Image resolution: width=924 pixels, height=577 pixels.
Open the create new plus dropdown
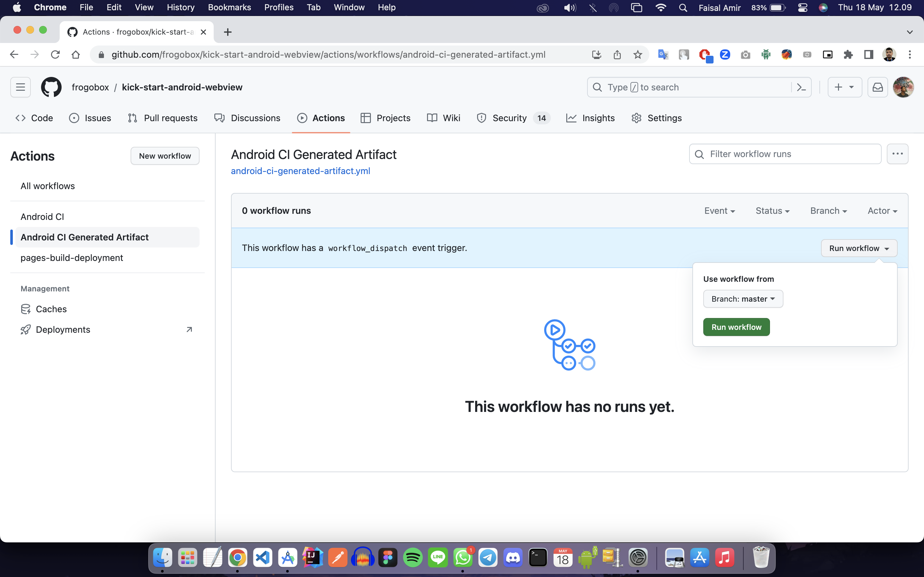tap(844, 87)
